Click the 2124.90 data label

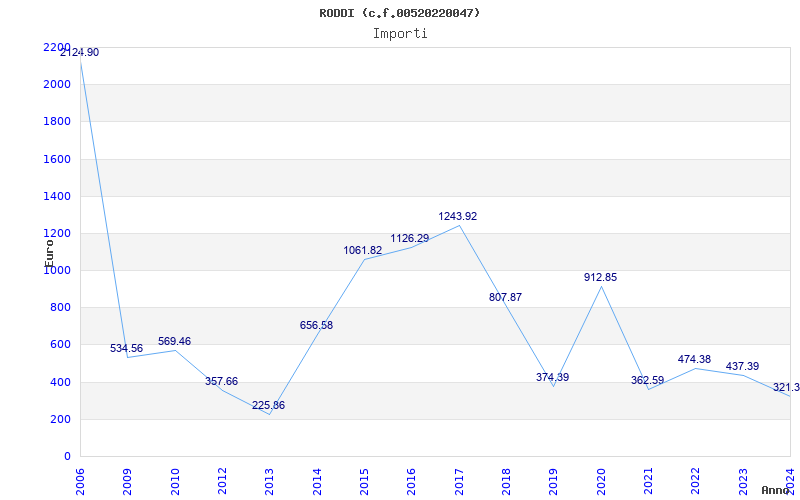tap(80, 52)
